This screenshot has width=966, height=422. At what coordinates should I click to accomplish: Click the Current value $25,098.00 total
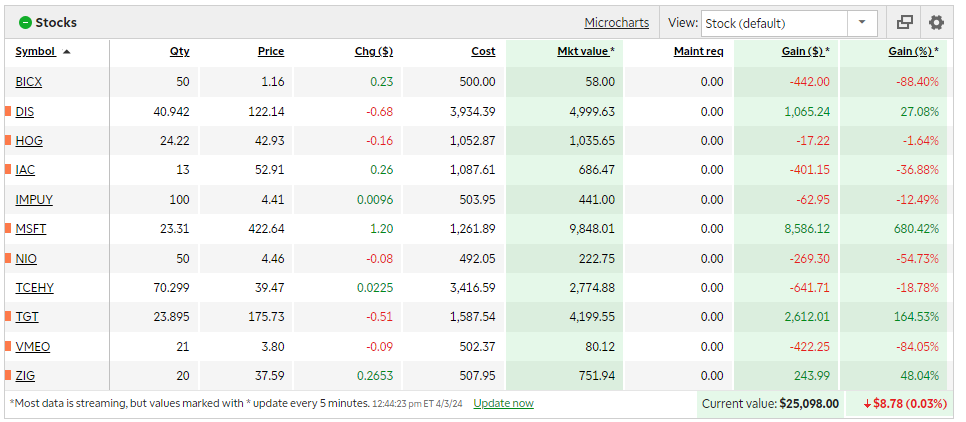770,404
